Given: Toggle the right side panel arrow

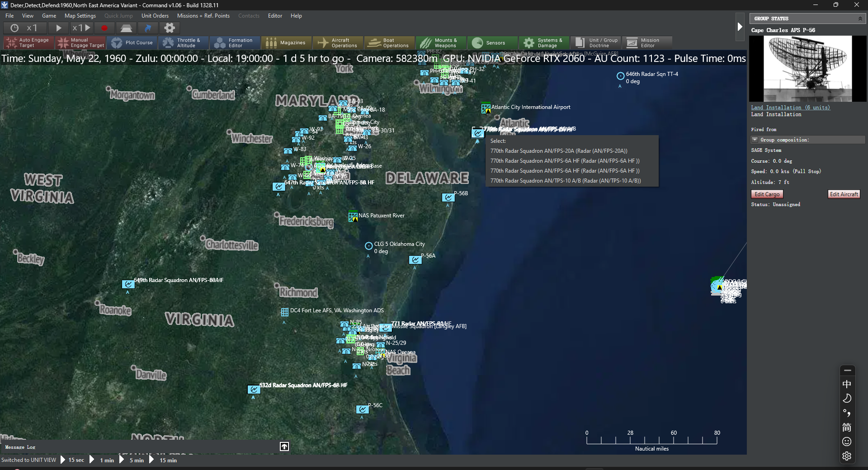Looking at the screenshot, I should pyautogui.click(x=740, y=27).
